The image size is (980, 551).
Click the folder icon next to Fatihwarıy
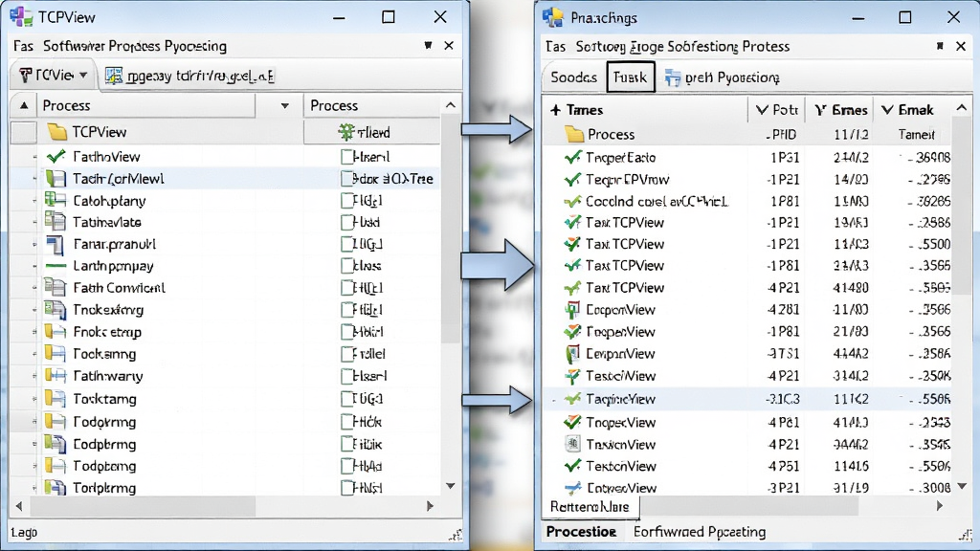55,375
